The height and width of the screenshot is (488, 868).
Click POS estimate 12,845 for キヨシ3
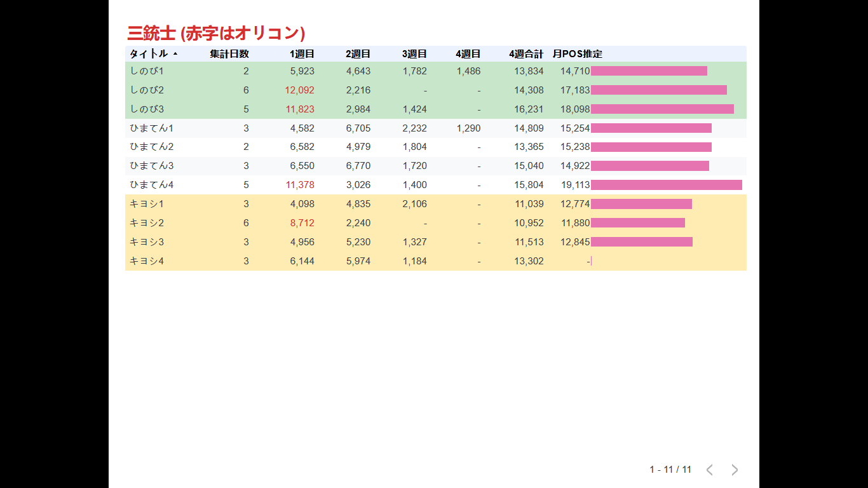pos(575,242)
